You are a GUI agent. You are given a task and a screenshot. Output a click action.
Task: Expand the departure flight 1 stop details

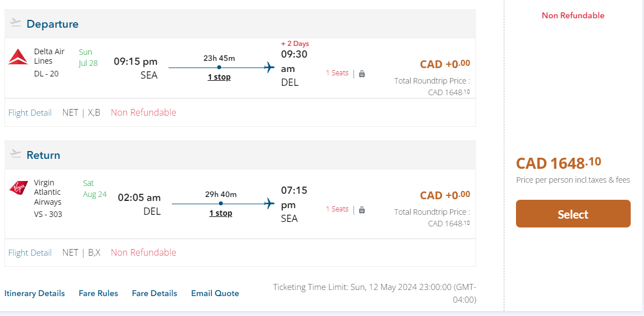[x=219, y=77]
